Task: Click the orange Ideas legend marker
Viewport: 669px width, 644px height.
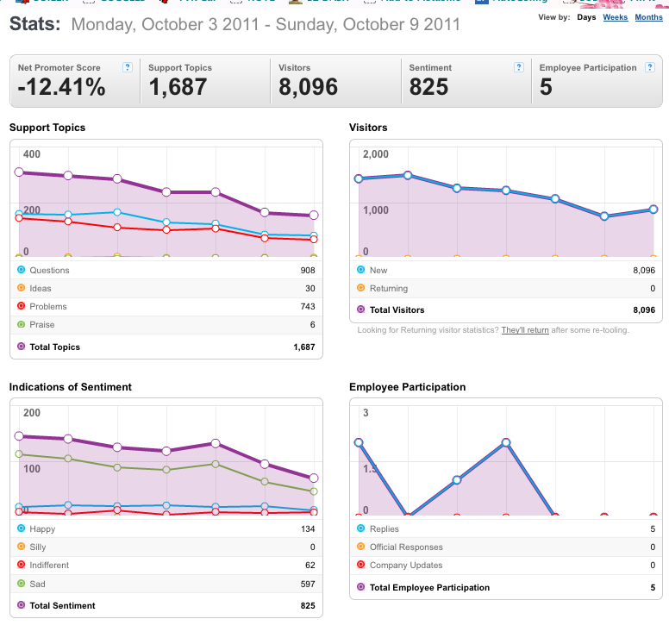Action: point(21,288)
